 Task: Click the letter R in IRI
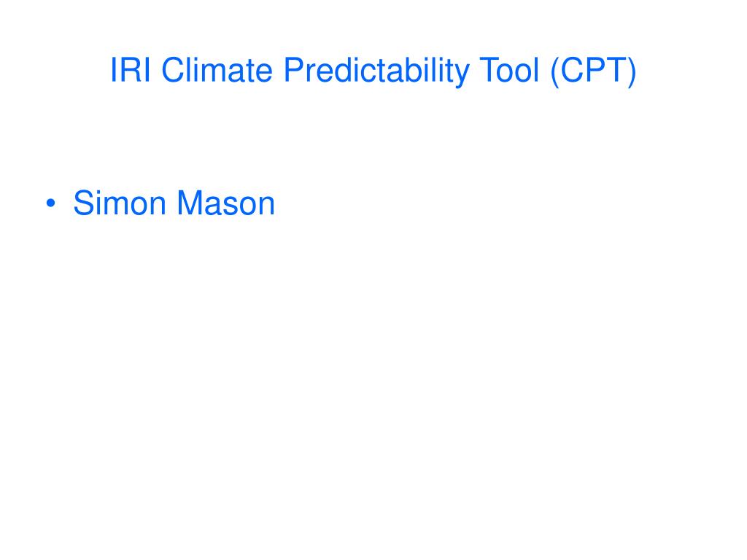(x=131, y=70)
